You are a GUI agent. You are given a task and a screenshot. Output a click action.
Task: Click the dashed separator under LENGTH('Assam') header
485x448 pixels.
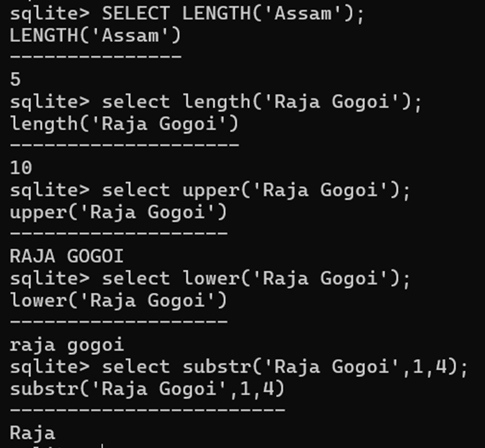95,56
